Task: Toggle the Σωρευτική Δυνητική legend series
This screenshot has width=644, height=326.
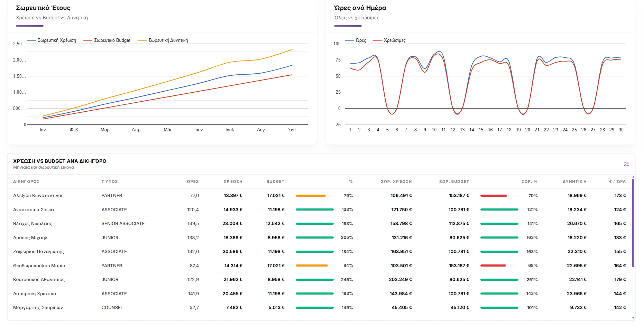Action: [163, 40]
